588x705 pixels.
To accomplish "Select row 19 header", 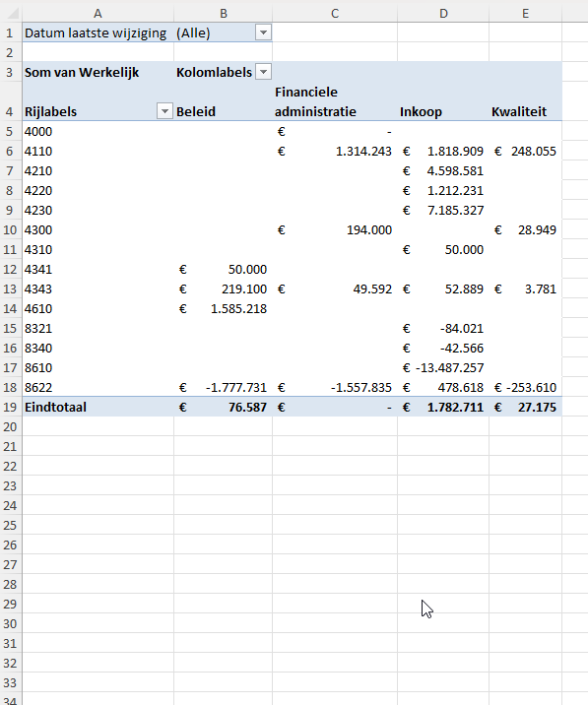I will tap(11, 407).
